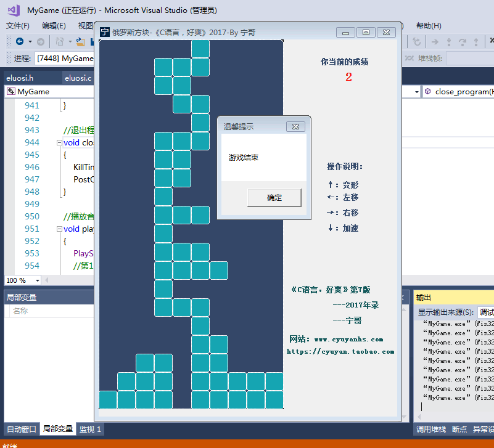
Task: Maximize the 俄罗斯方块 game window
Action: tap(366, 33)
